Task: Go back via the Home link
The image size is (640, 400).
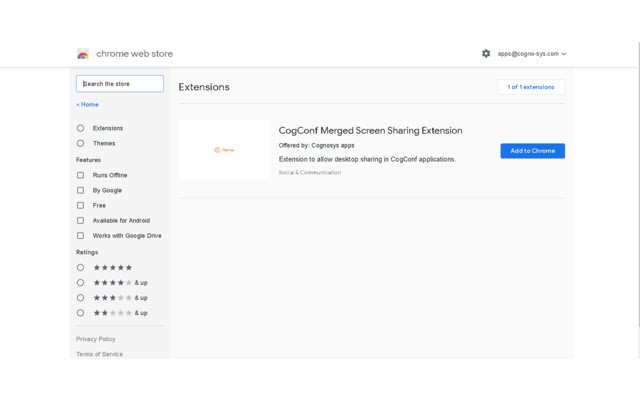Action: click(x=87, y=104)
